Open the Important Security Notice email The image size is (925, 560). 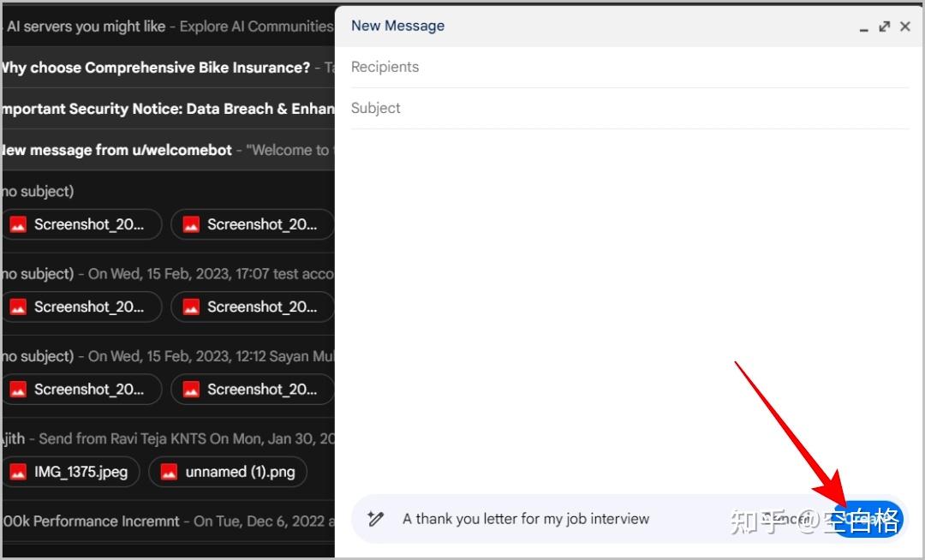(169, 109)
